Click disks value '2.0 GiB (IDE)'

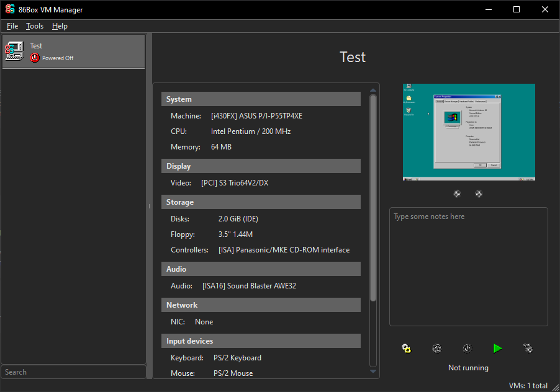click(x=238, y=219)
